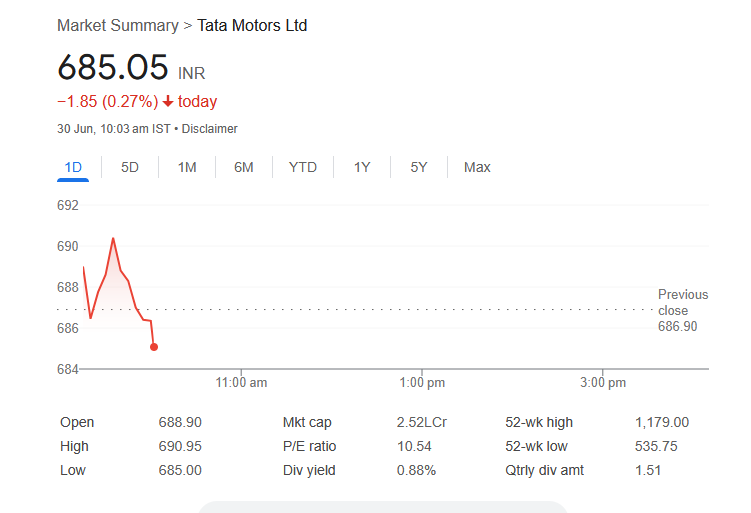Open the 1M chart range
751x513 pixels.
coord(187,167)
